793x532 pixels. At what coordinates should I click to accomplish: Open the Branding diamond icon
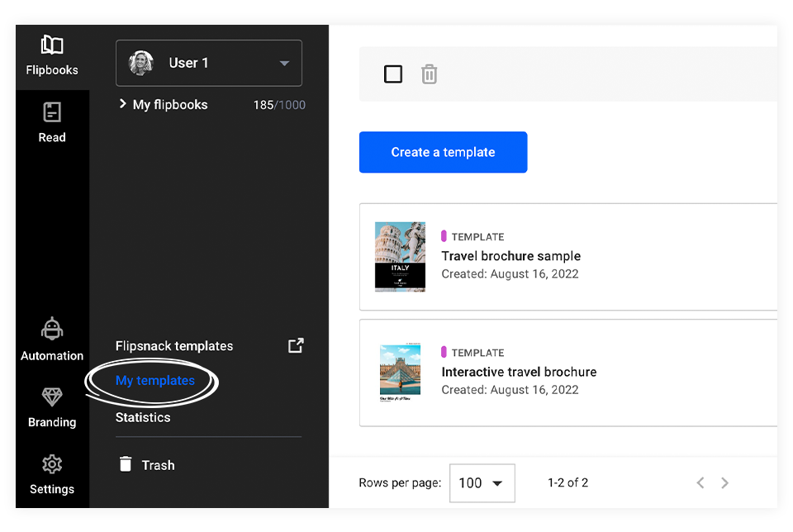pyautogui.click(x=52, y=397)
